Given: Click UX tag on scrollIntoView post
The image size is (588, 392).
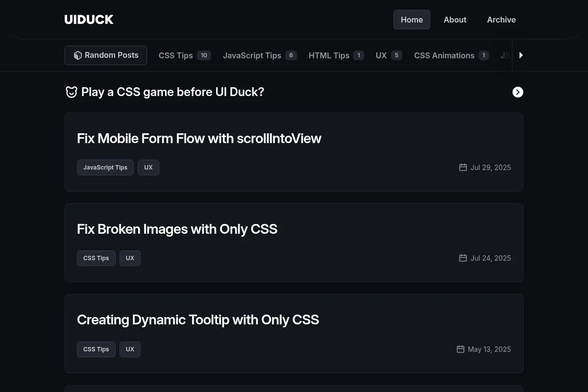Looking at the screenshot, I should coord(148,168).
